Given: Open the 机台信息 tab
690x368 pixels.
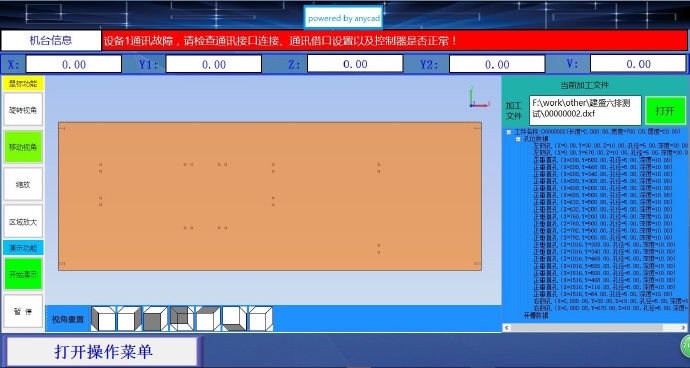Looking at the screenshot, I should [51, 41].
